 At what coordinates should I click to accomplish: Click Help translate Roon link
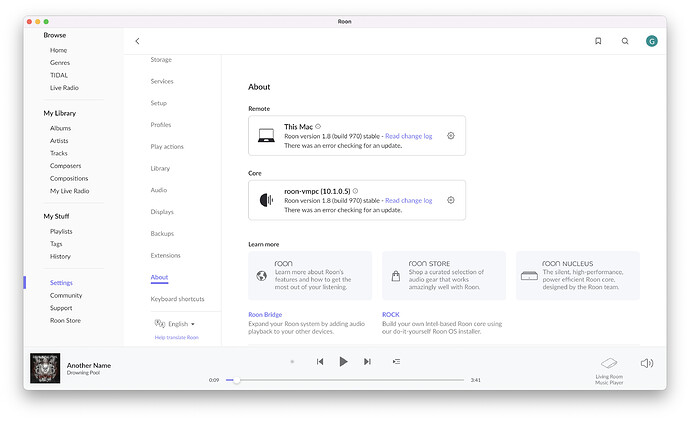(x=176, y=337)
